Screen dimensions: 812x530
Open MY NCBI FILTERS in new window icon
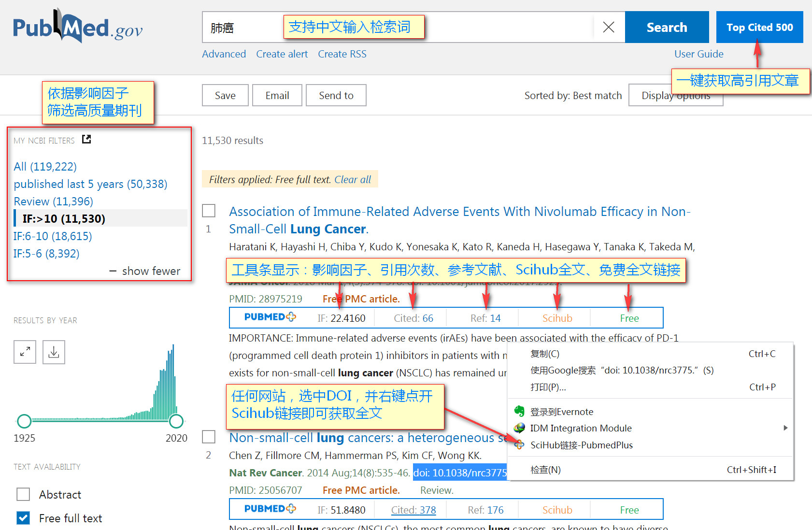(86, 139)
